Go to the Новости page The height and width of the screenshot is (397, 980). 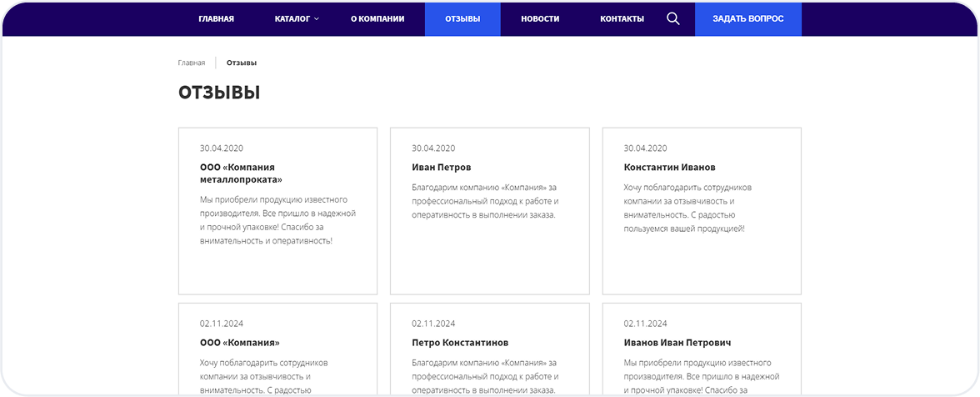[x=540, y=18]
